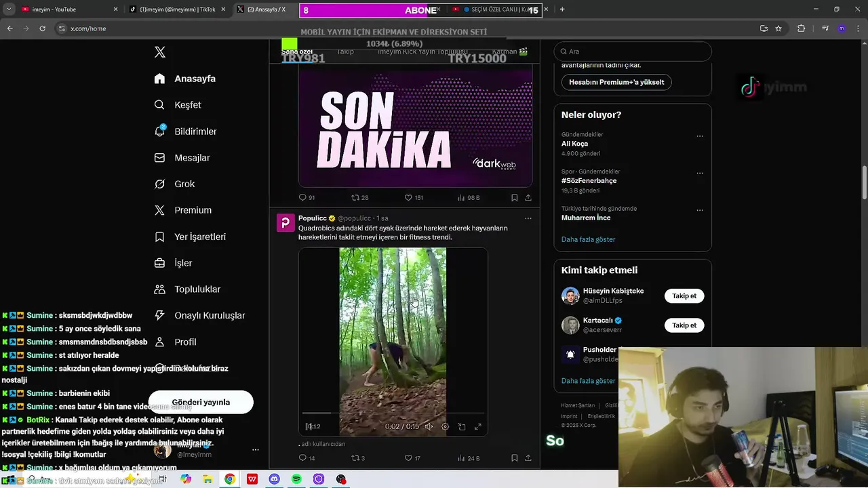This screenshot has width=868, height=488.
Task: Click Daha fazla göster under trends
Action: (x=588, y=239)
